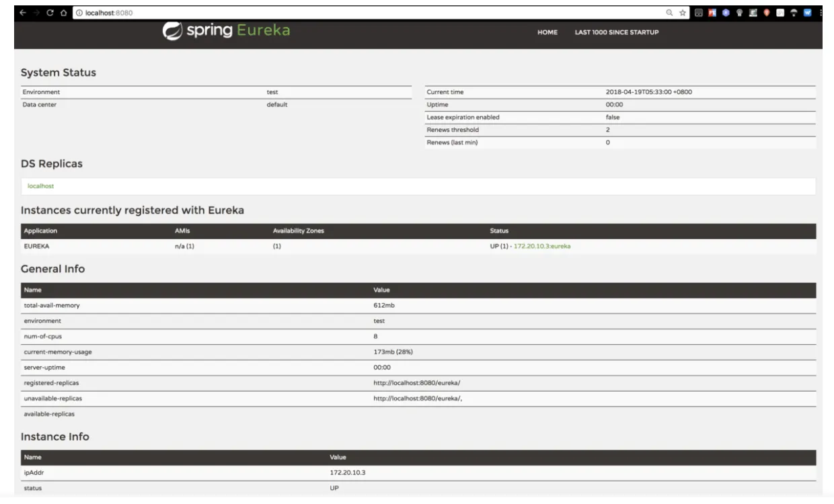Click the blue W extension icon
Screen dimensions: 834x504
tap(808, 12)
